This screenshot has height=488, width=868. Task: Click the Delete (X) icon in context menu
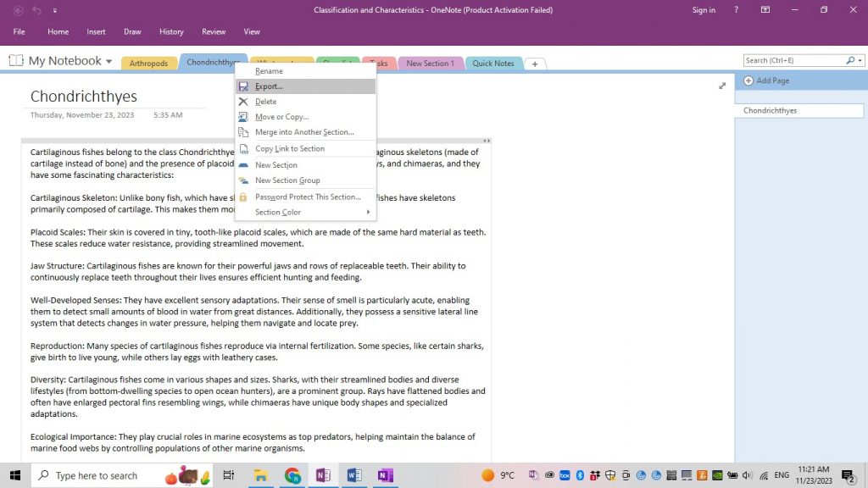tap(244, 101)
